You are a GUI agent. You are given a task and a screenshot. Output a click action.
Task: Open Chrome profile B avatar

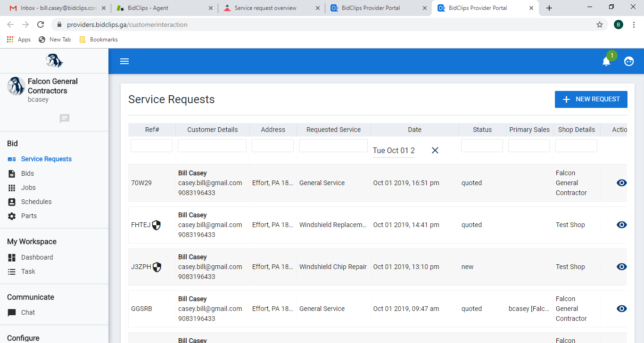[x=619, y=24]
